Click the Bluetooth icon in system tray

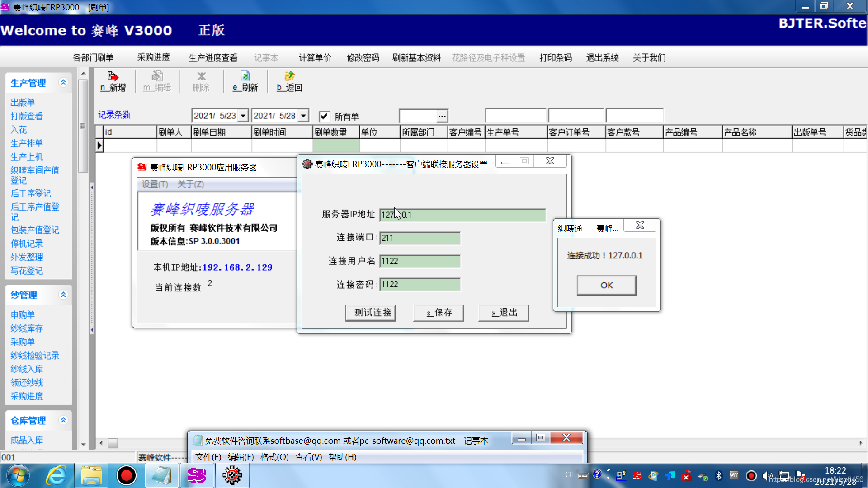click(718, 475)
